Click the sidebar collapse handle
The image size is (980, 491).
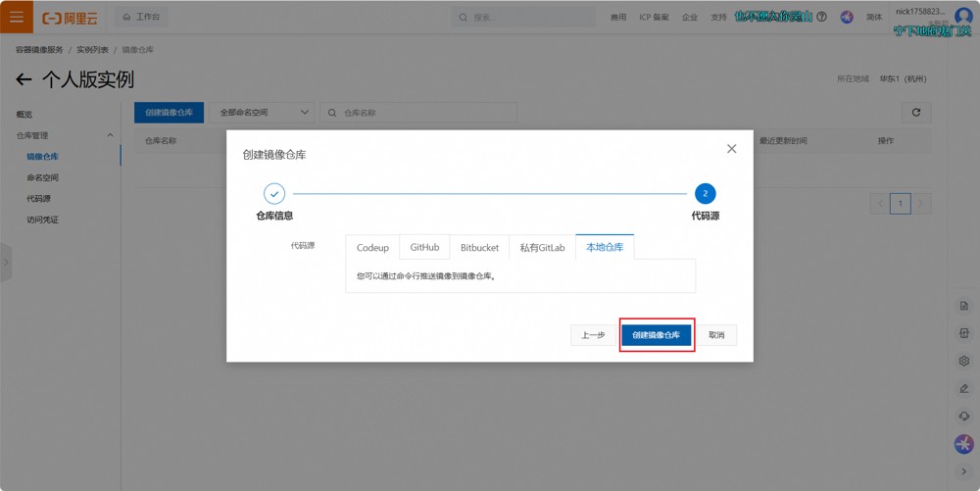6,263
